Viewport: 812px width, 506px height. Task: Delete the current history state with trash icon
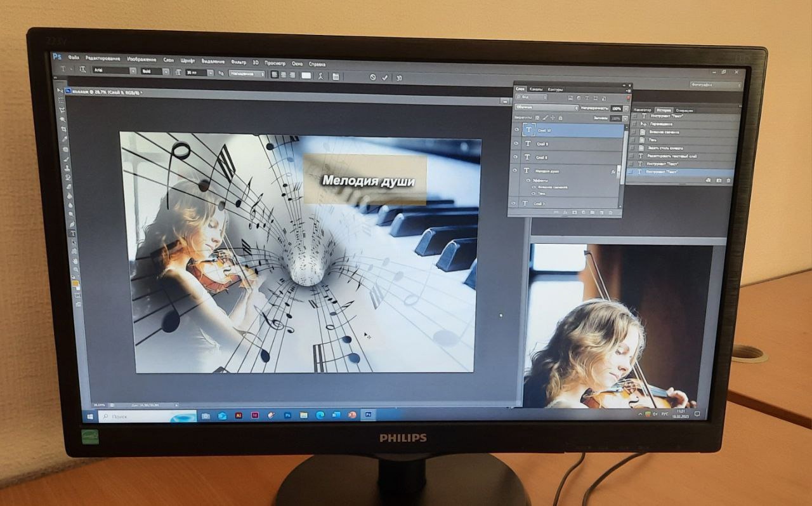(728, 181)
